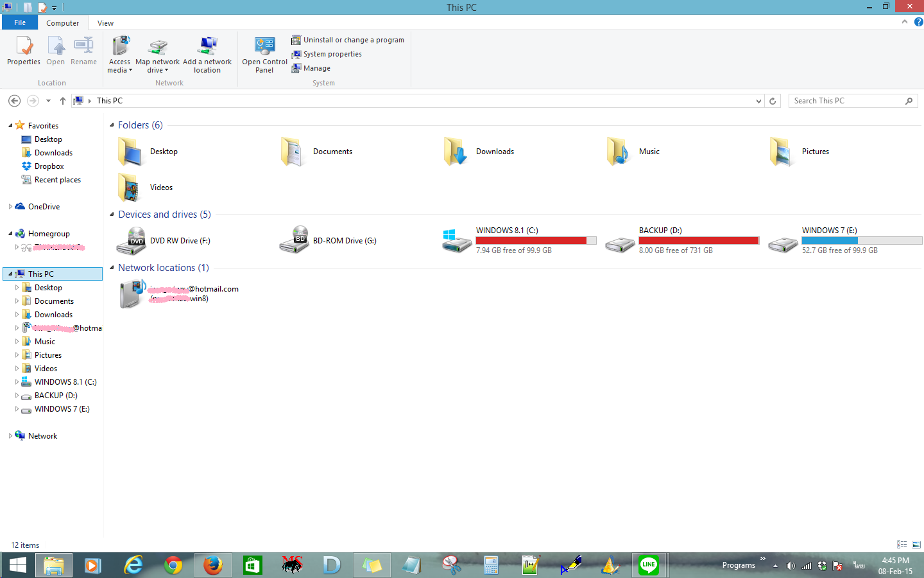Select This PC in navigation pane
The height and width of the screenshot is (578, 924).
[53, 274]
